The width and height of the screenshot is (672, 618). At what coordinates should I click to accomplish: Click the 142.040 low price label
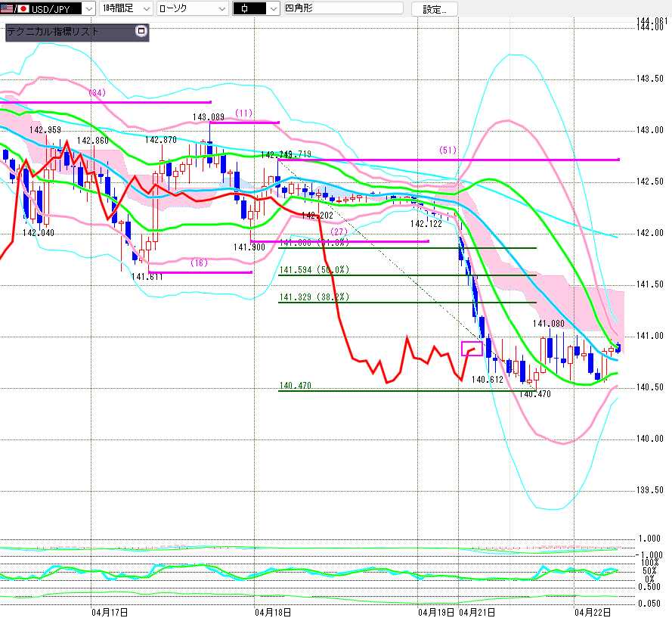38,233
